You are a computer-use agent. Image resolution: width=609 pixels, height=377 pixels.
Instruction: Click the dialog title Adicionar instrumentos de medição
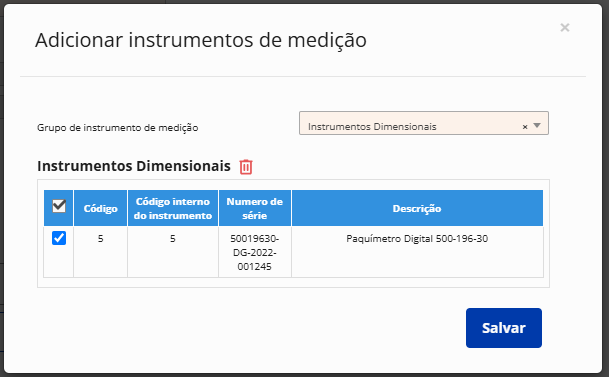point(201,40)
